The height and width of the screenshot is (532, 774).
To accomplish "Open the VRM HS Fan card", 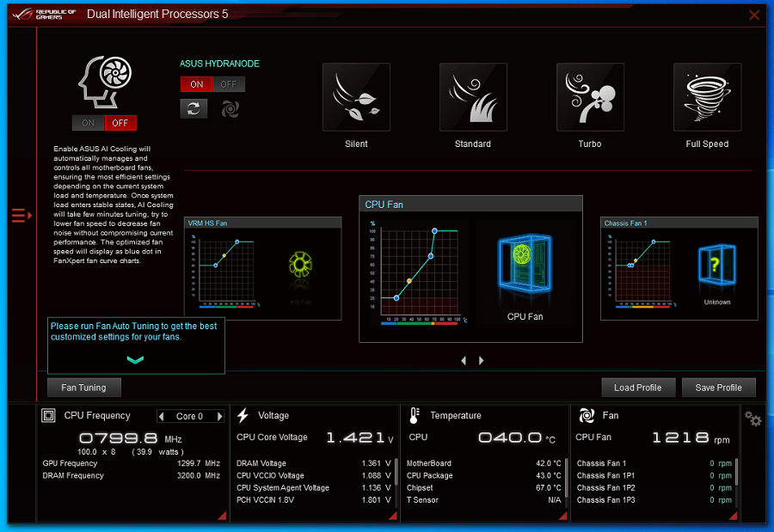I will (262, 268).
